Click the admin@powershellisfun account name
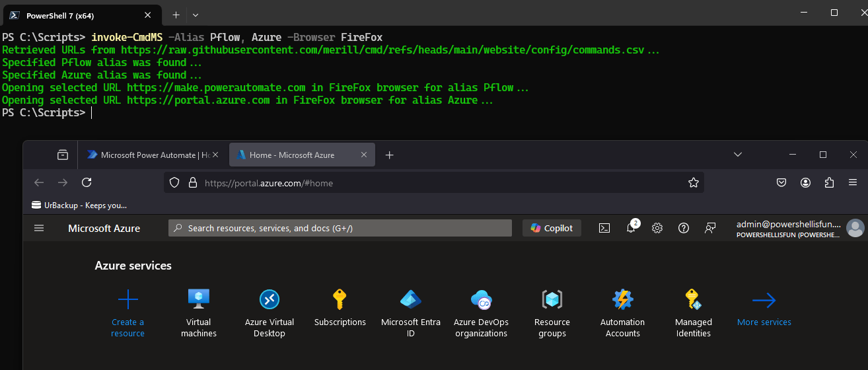The image size is (868, 370). tap(788, 224)
